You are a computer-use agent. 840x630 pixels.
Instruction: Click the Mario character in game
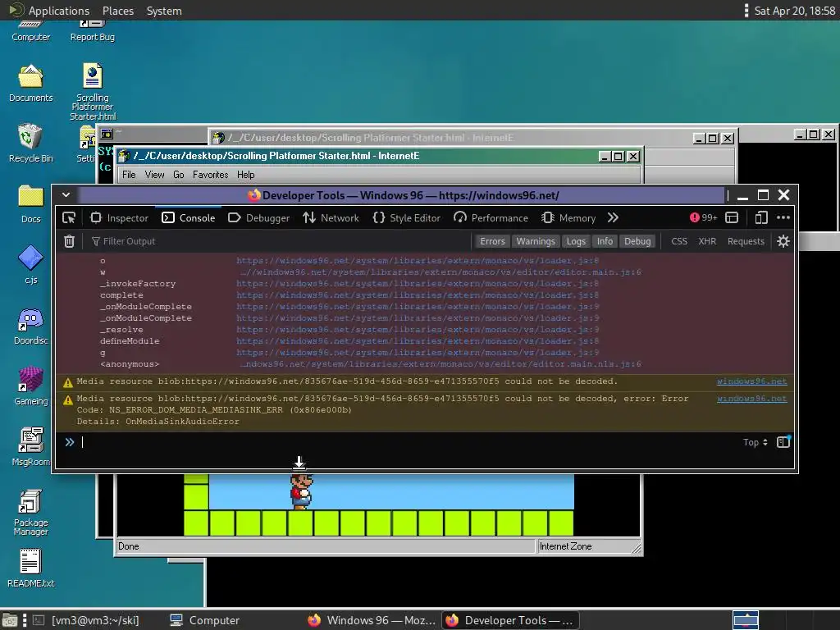(301, 491)
